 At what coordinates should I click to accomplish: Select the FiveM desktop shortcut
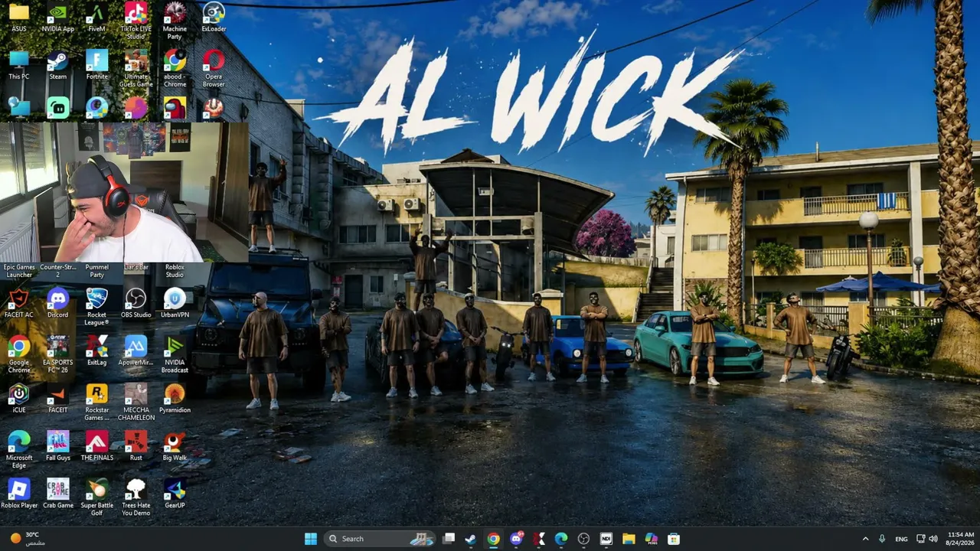tap(96, 18)
